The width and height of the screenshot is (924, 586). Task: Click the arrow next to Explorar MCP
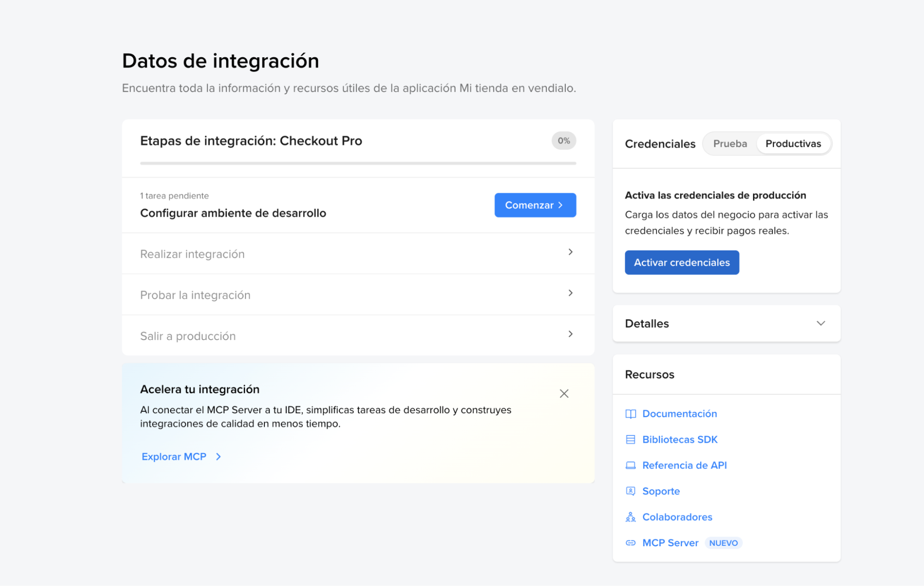click(x=219, y=457)
